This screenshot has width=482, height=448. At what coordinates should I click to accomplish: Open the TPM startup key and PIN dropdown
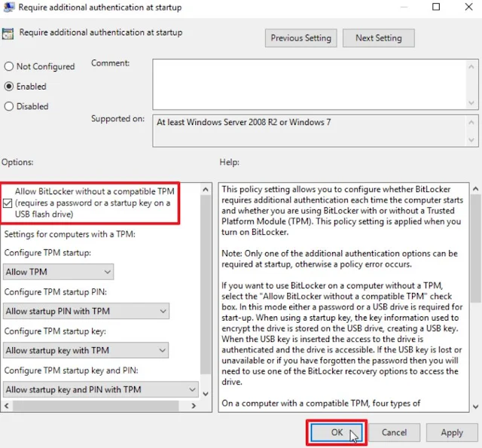coord(101,389)
